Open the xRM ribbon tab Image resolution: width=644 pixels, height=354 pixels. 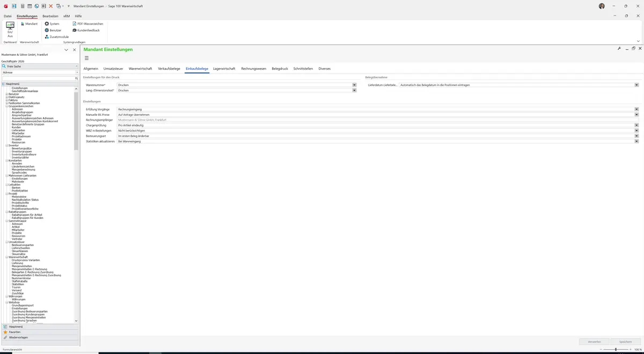(67, 16)
